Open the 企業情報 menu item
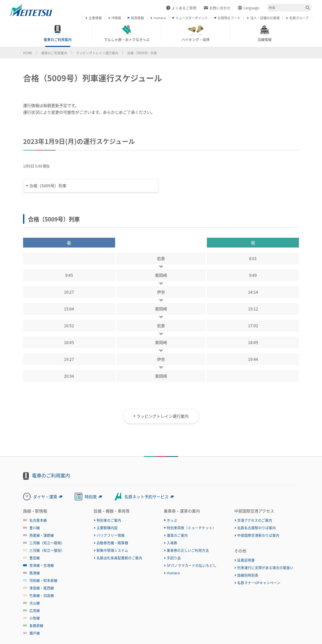 94,18
